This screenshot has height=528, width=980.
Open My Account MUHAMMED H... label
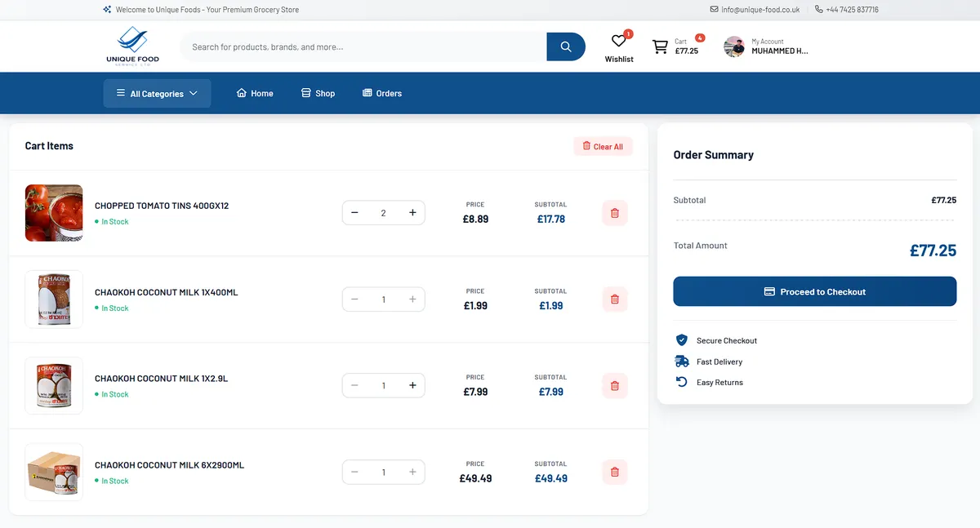click(779, 47)
